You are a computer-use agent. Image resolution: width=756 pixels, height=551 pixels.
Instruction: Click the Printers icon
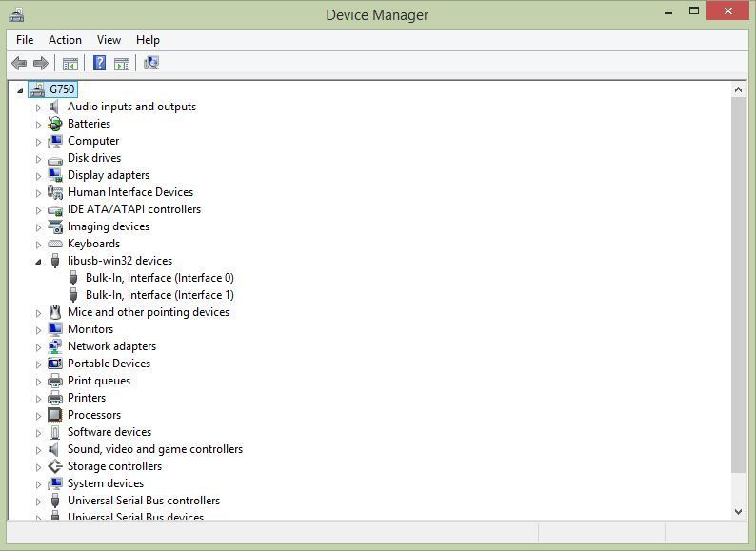coord(55,398)
